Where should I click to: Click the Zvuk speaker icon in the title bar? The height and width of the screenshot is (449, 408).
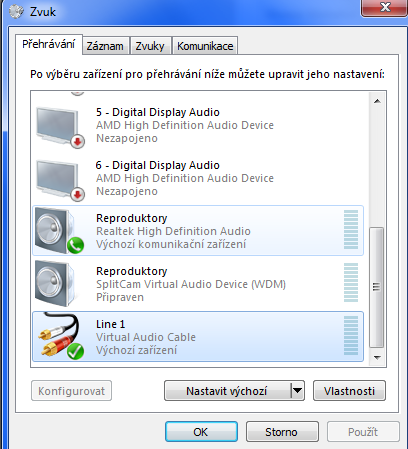click(16, 12)
